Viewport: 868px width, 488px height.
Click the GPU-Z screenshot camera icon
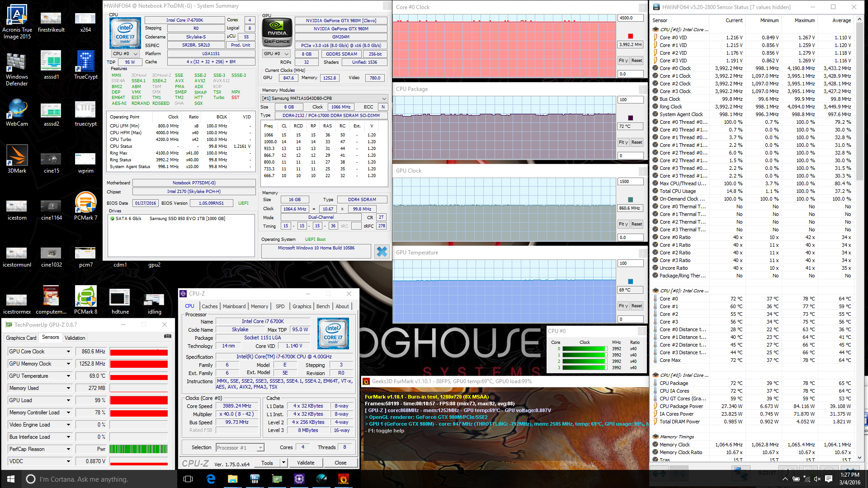coord(167,336)
